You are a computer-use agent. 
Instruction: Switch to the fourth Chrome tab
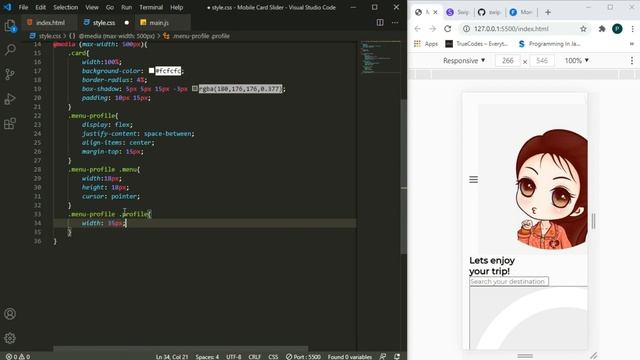[522, 12]
